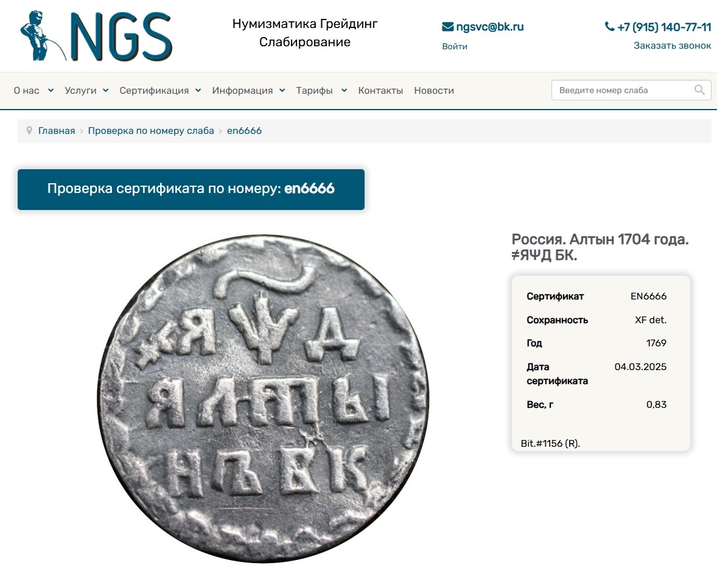Image resolution: width=717 pixels, height=588 pixels.
Task: Click the phone handset icon
Action: click(x=609, y=27)
